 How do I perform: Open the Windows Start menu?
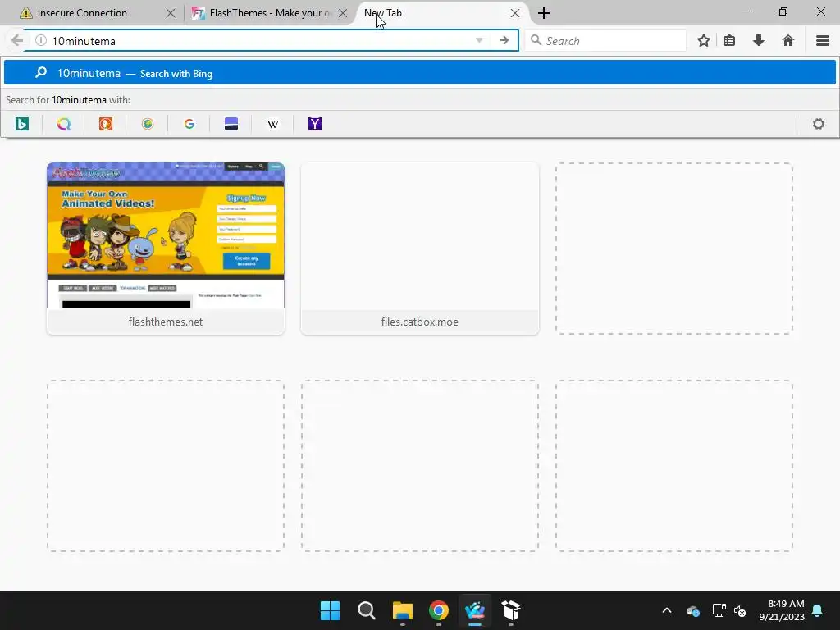(x=330, y=610)
